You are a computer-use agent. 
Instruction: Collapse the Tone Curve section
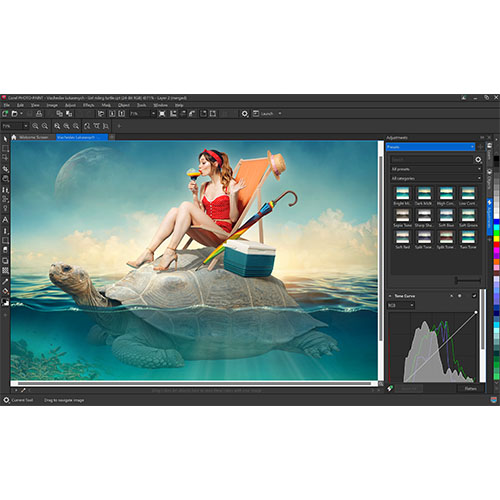(x=390, y=296)
